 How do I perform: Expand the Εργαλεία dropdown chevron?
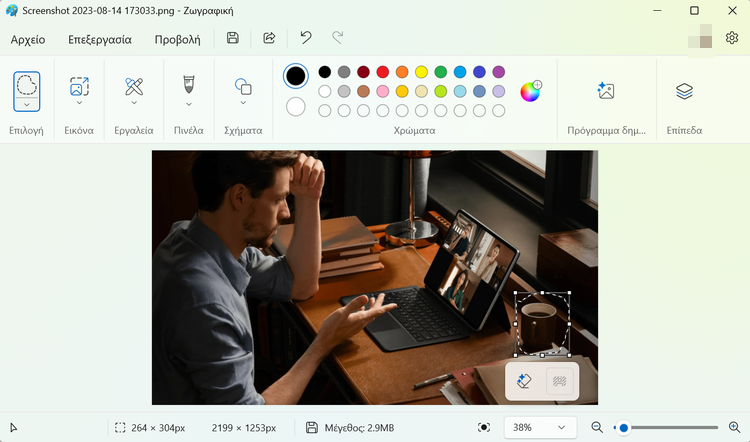tap(134, 103)
